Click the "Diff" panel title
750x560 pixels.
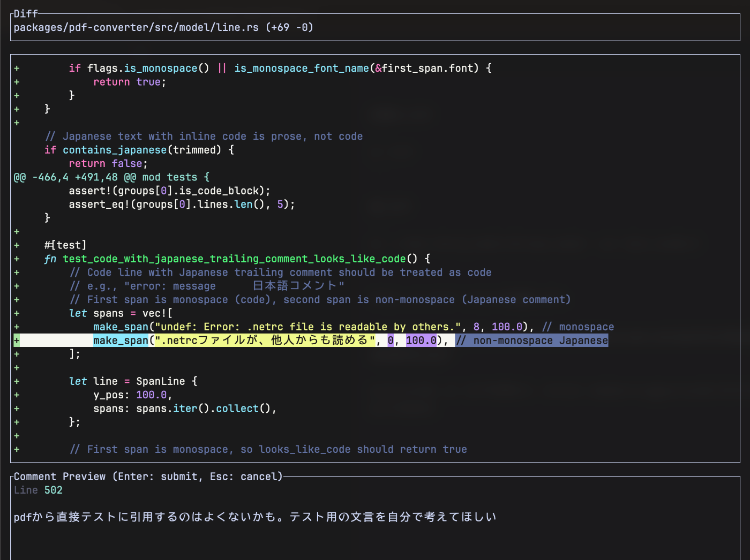point(26,14)
